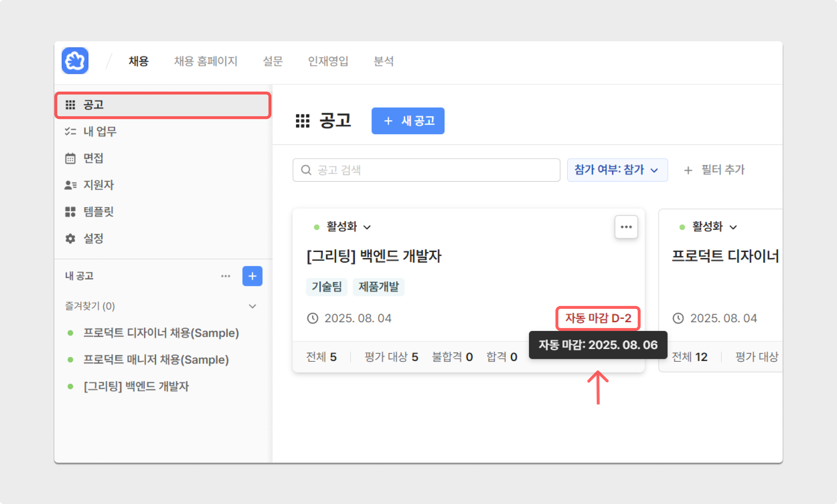The height and width of the screenshot is (504, 837).
Task: Open 템플릿 templates section
Action: [x=98, y=211]
